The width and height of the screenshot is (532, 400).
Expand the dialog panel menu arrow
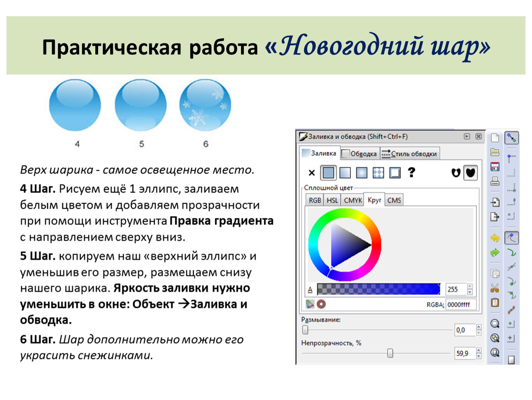coord(467,137)
